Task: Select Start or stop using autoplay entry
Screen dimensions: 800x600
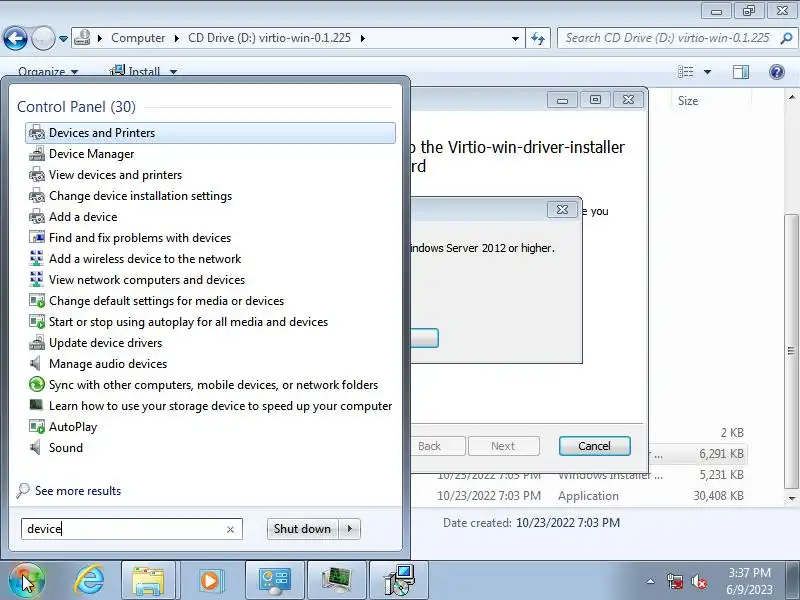Action: (x=188, y=322)
